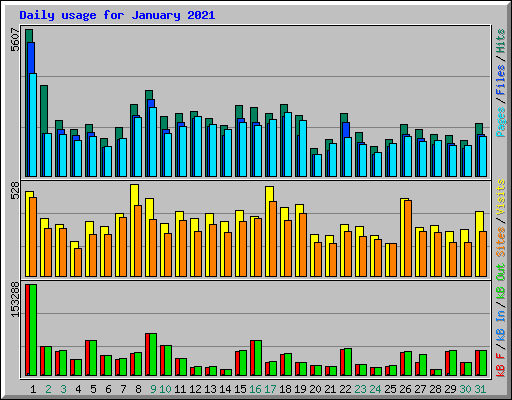Select day 12 on the x-axis
Viewport: 512px width, 400px height.
(x=195, y=389)
